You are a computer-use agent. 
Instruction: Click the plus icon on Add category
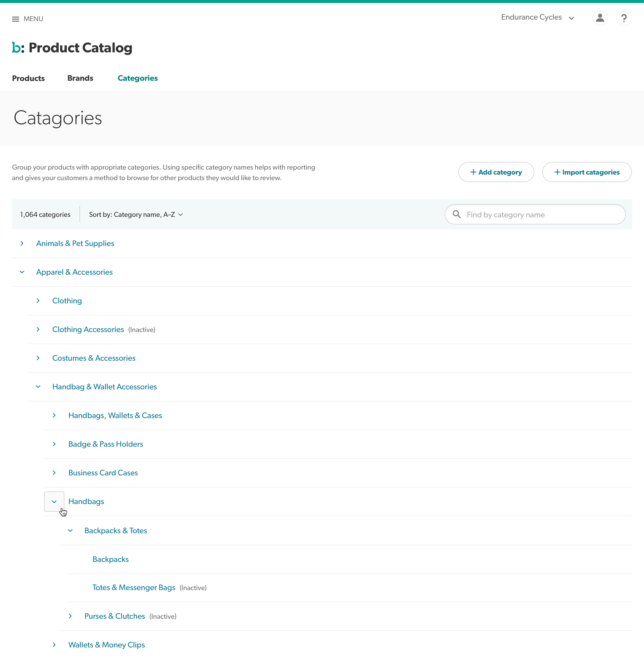point(473,172)
